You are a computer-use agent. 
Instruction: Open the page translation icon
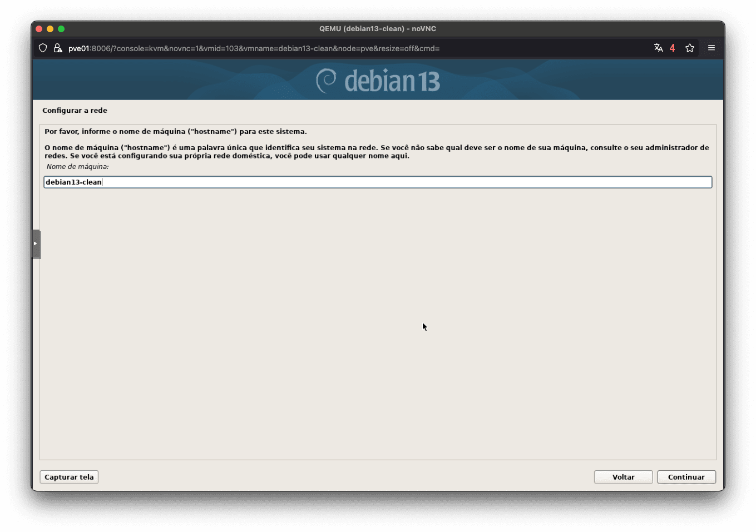click(659, 48)
